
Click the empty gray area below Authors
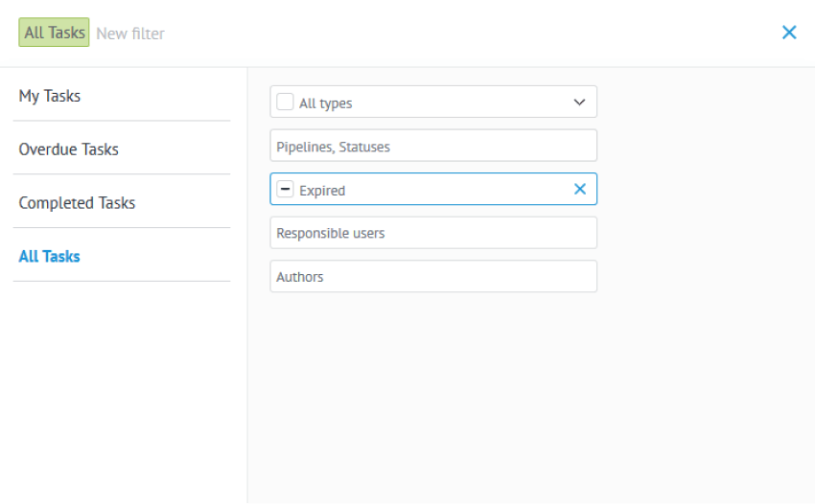coord(530,395)
